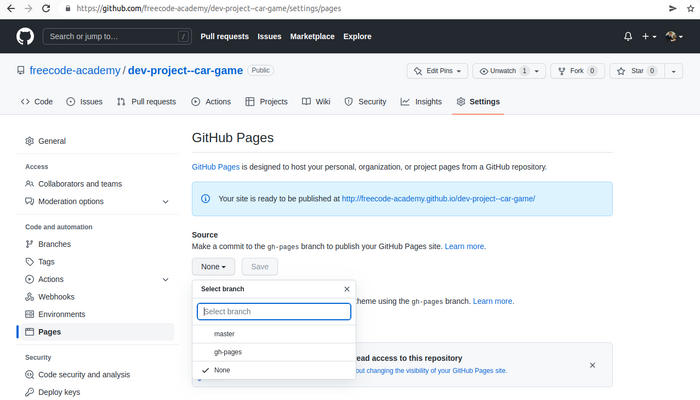The image size is (700, 400).
Task: Star the repository
Action: pyautogui.click(x=637, y=71)
